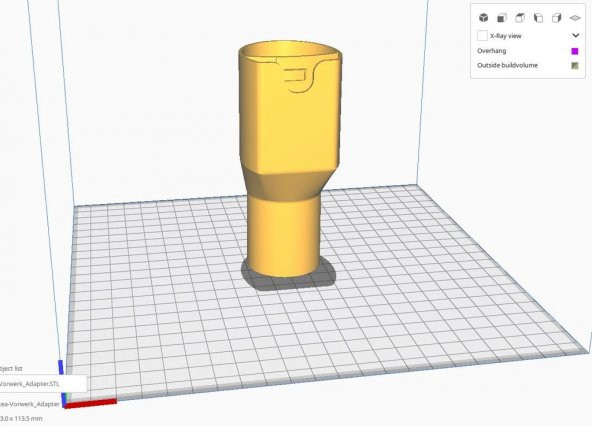Click the purple Overhang color swatch

pos(575,51)
